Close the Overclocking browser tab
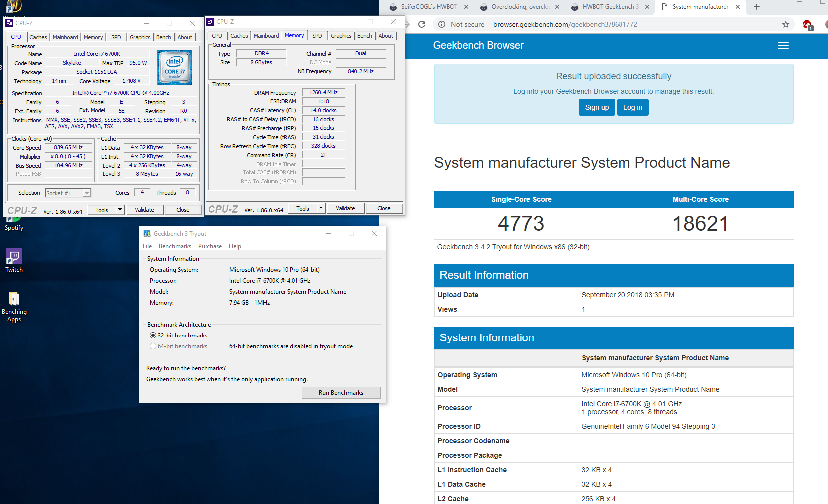The width and height of the screenshot is (828, 504). click(x=557, y=7)
